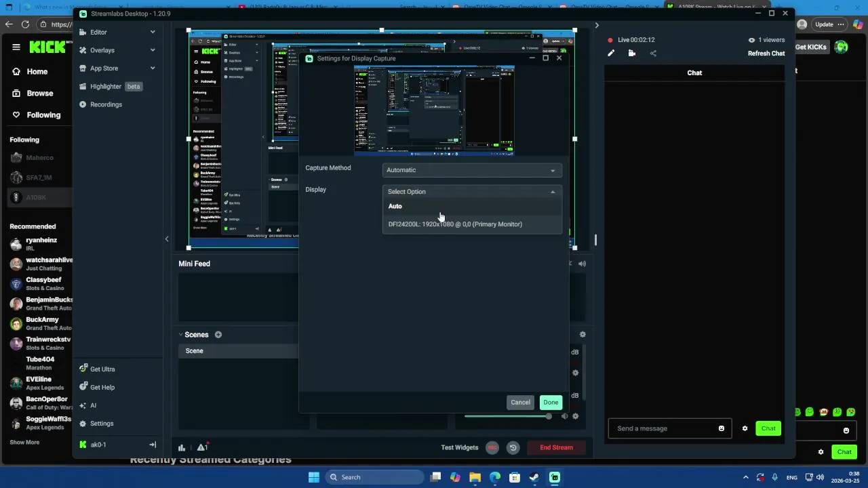Screen dimensions: 868x488
Task: Collapse the Scenes list chevron
Action: (181, 335)
